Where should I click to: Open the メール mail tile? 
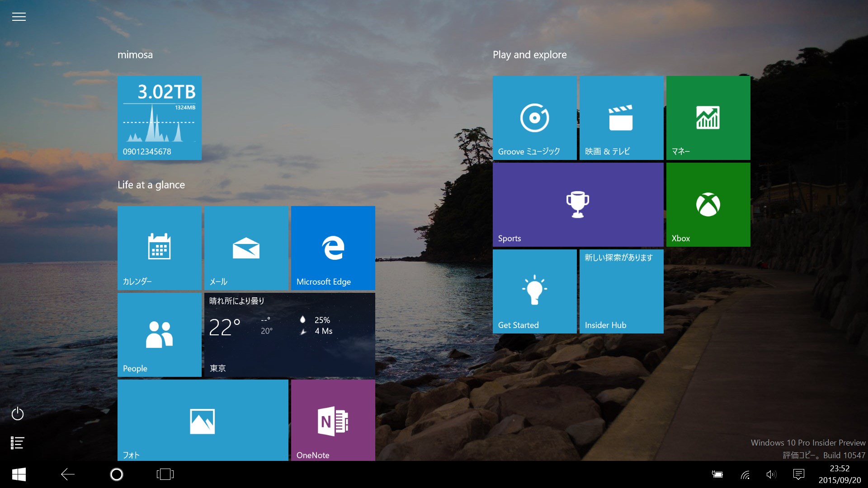tap(246, 248)
